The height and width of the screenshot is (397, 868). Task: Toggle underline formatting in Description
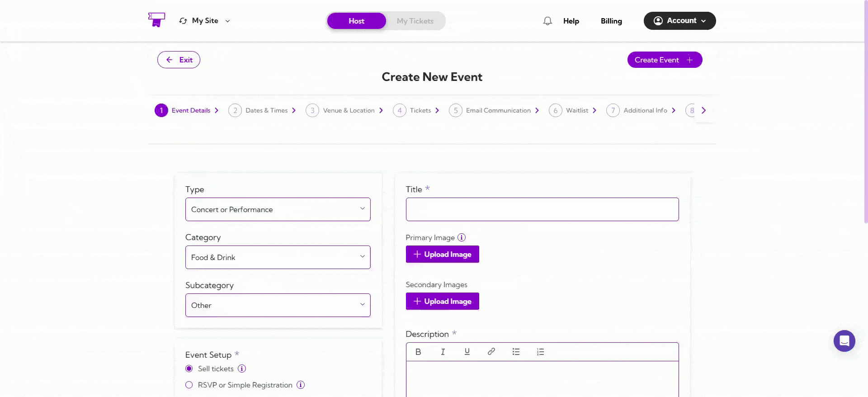pyautogui.click(x=467, y=352)
